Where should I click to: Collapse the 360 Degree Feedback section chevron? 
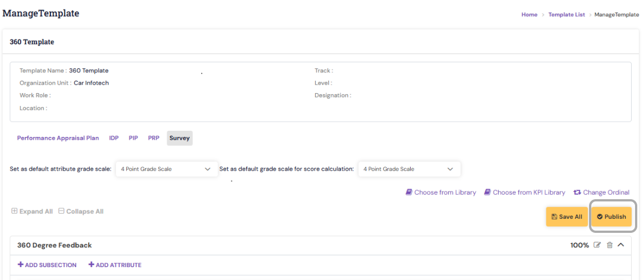pyautogui.click(x=621, y=245)
